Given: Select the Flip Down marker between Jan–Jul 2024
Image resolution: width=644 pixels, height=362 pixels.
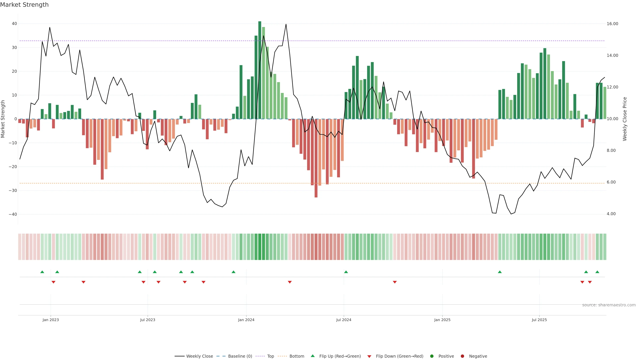Looking at the screenshot, I should [290, 282].
